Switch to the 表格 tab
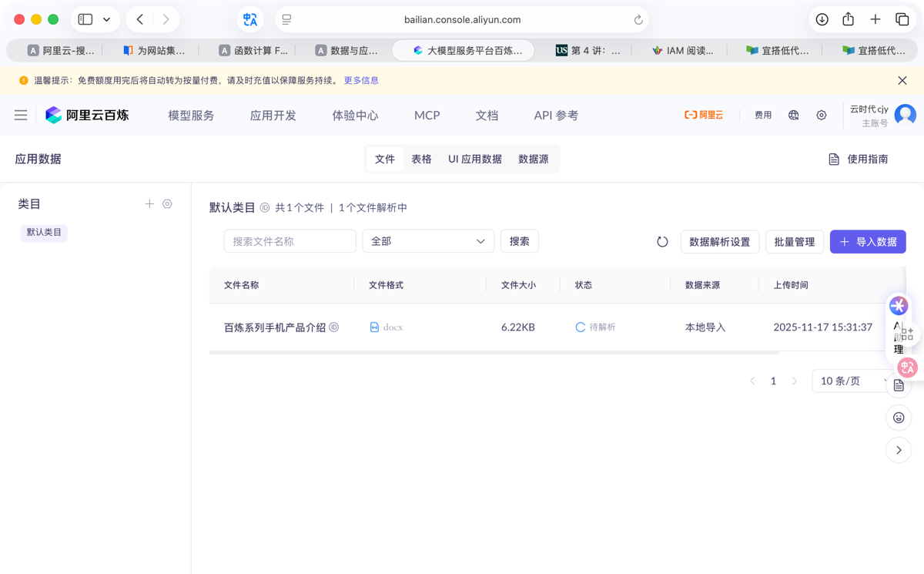 421,159
